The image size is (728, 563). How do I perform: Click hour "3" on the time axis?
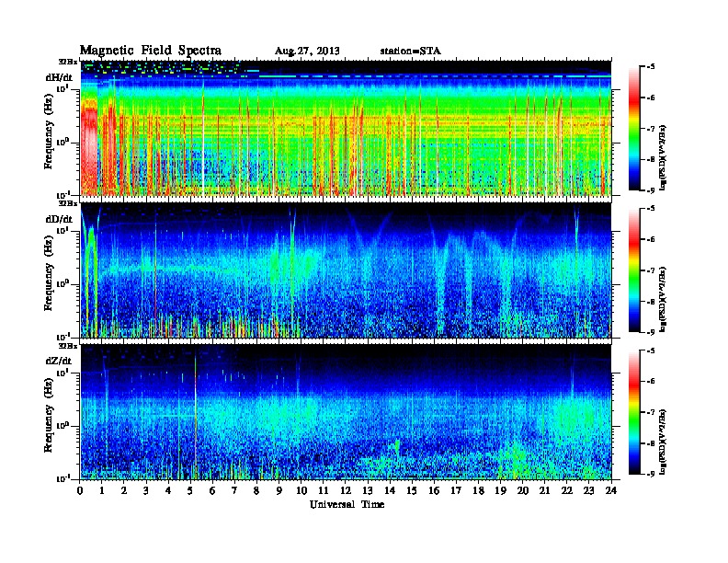point(146,491)
